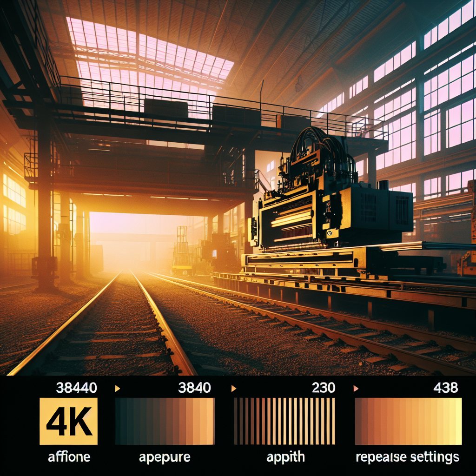Click the middle of the repeaise settings gradient
The height and width of the screenshot is (476, 476).
point(408,421)
